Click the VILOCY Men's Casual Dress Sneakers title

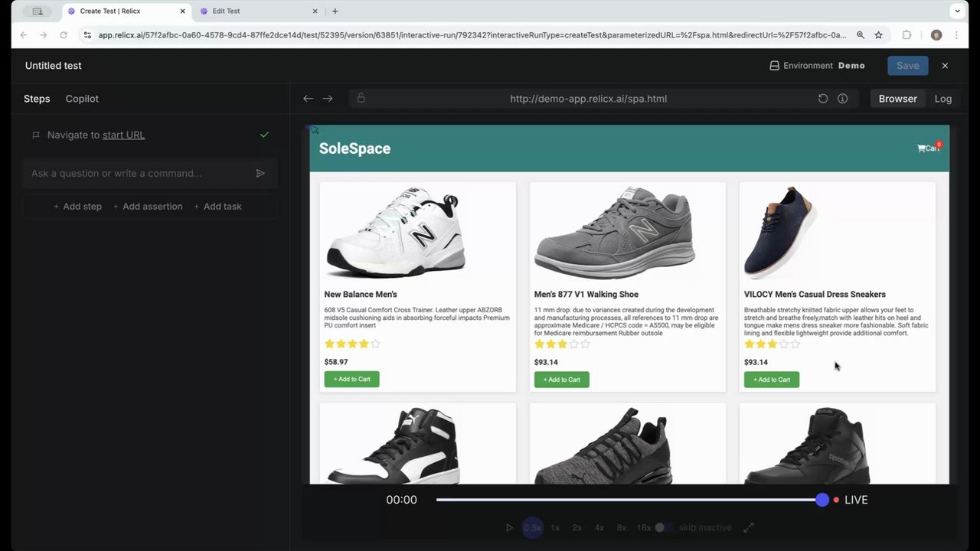(x=815, y=295)
